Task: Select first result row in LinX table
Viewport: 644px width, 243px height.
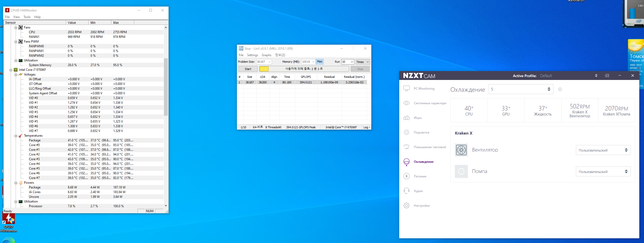Action: (302, 82)
